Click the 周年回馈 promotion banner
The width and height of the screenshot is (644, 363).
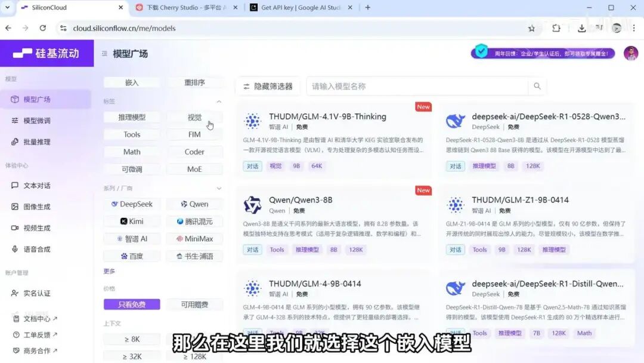(x=543, y=54)
